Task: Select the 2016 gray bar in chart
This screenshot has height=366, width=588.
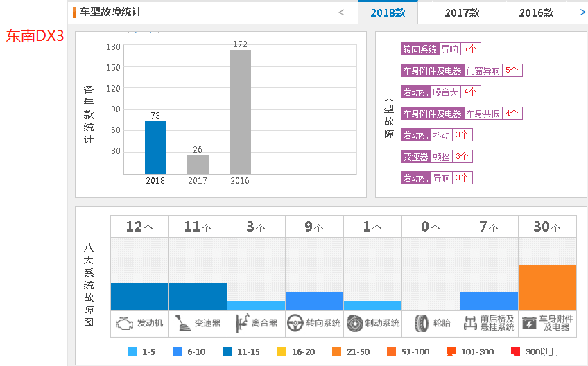Action: (x=241, y=112)
